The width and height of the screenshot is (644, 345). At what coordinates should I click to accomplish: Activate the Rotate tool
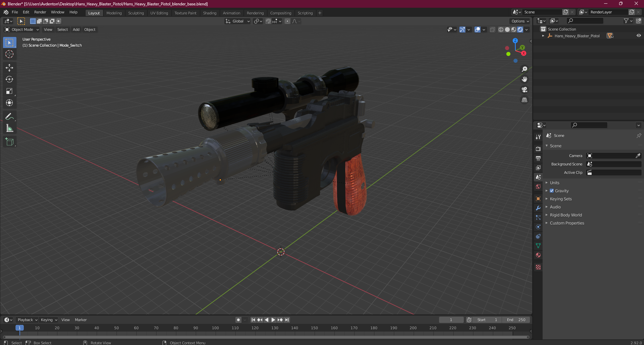tap(9, 80)
